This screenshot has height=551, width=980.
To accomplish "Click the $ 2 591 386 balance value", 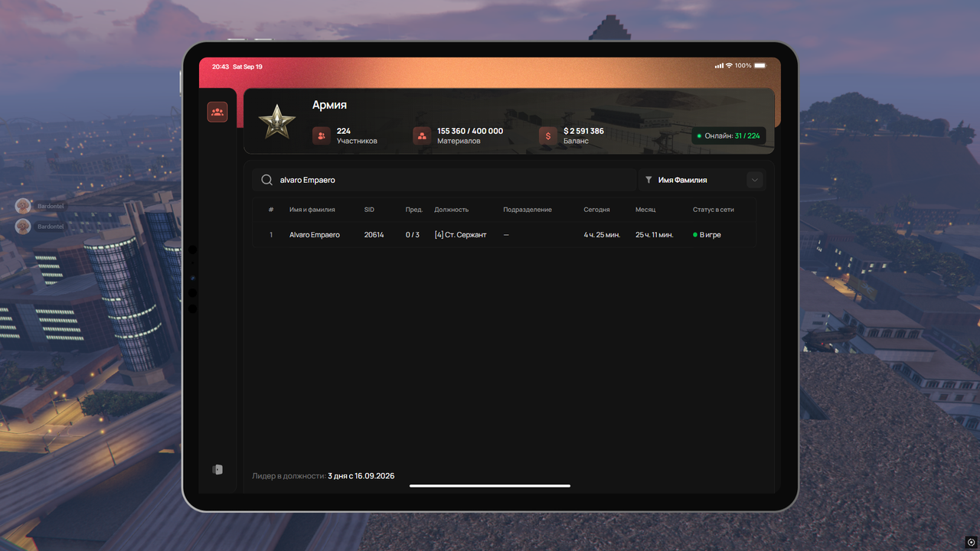I will (x=583, y=131).
